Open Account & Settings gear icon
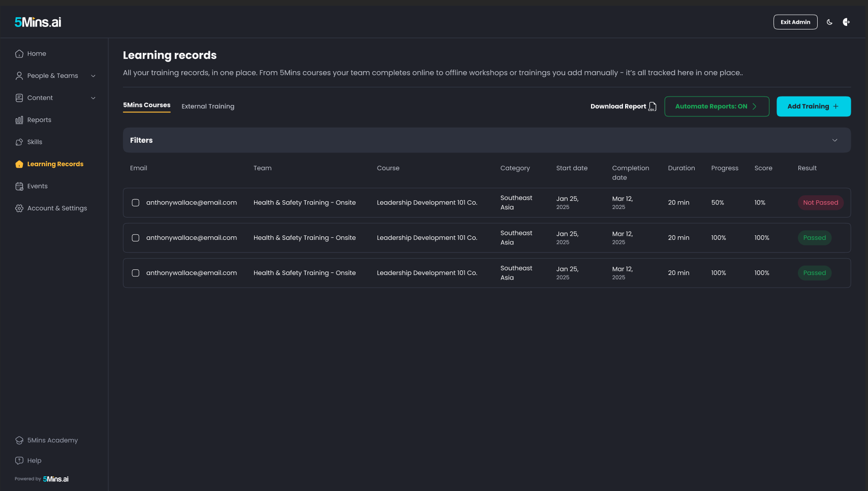This screenshot has height=491, width=868. pos(19,208)
